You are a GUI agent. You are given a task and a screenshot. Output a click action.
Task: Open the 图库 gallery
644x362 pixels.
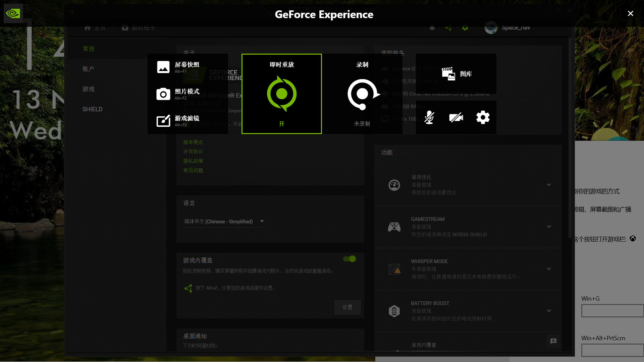pyautogui.click(x=456, y=74)
